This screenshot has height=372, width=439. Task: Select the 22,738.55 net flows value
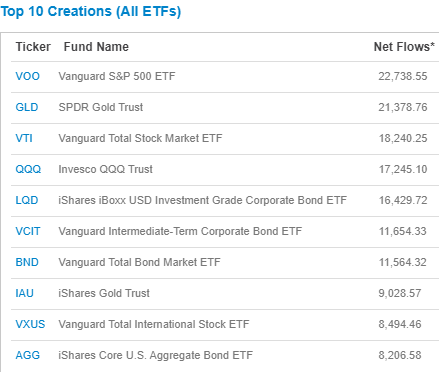tap(403, 76)
